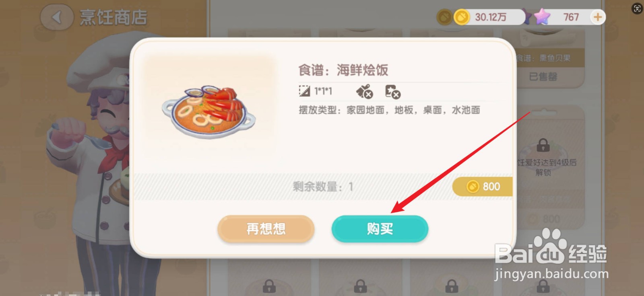
Task: Click the non-giftable item icon
Action: click(365, 92)
